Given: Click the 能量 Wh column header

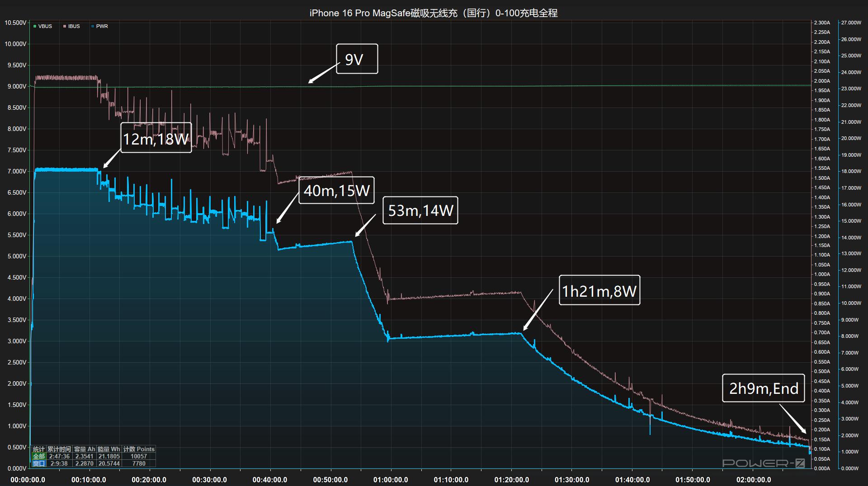Looking at the screenshot, I should 109,449.
